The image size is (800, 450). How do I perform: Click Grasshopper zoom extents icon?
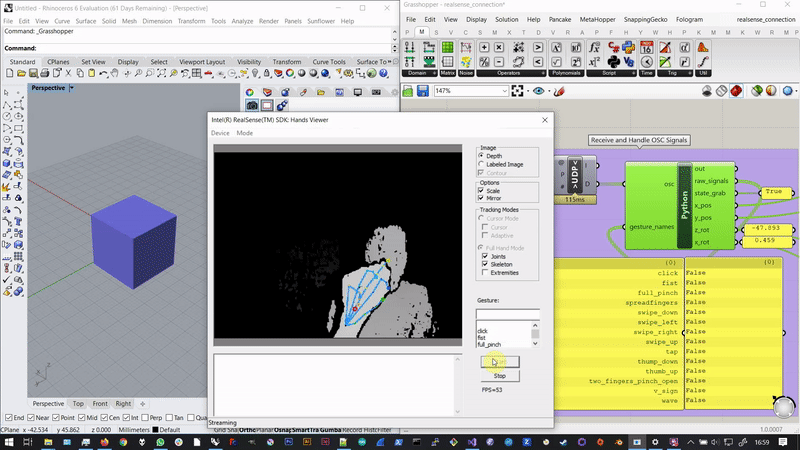coord(516,91)
